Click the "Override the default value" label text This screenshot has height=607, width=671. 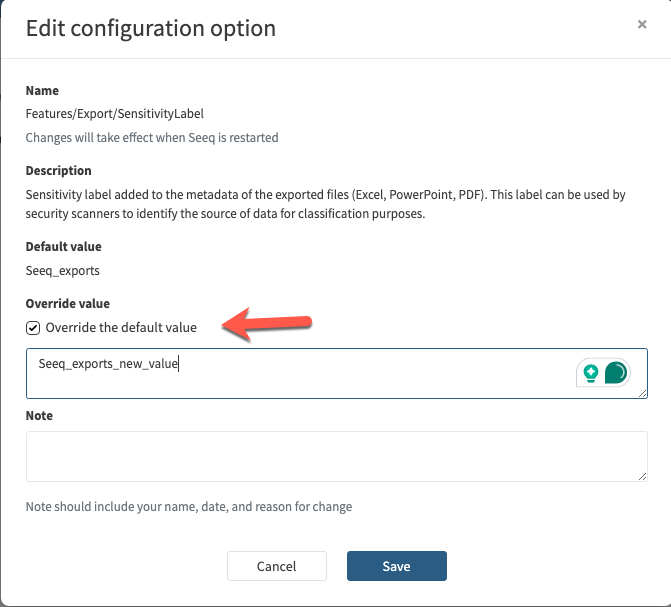[x=121, y=327]
